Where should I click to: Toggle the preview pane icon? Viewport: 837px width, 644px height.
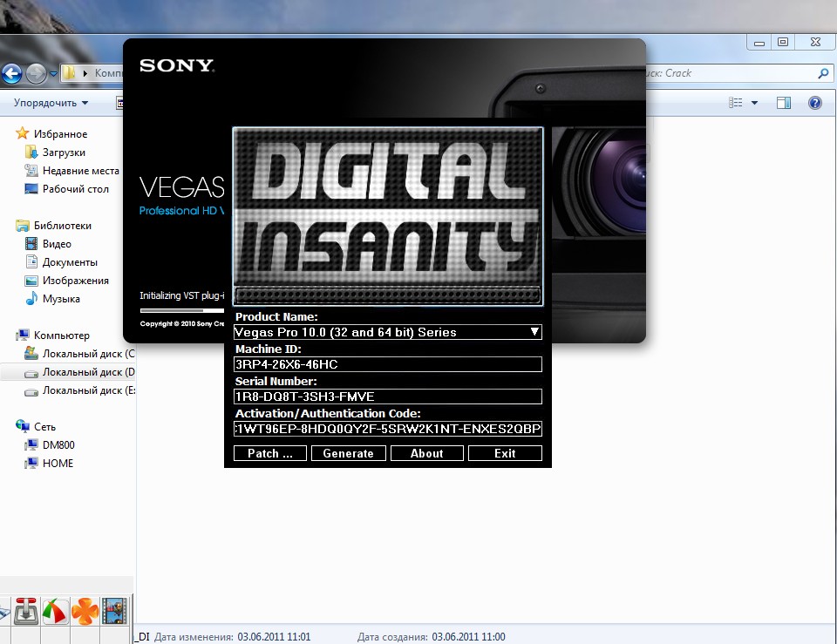click(784, 103)
